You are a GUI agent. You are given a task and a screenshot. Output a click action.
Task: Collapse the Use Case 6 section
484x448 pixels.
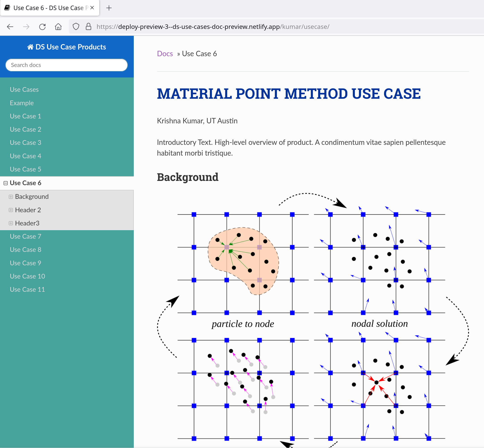pyautogui.click(x=6, y=183)
